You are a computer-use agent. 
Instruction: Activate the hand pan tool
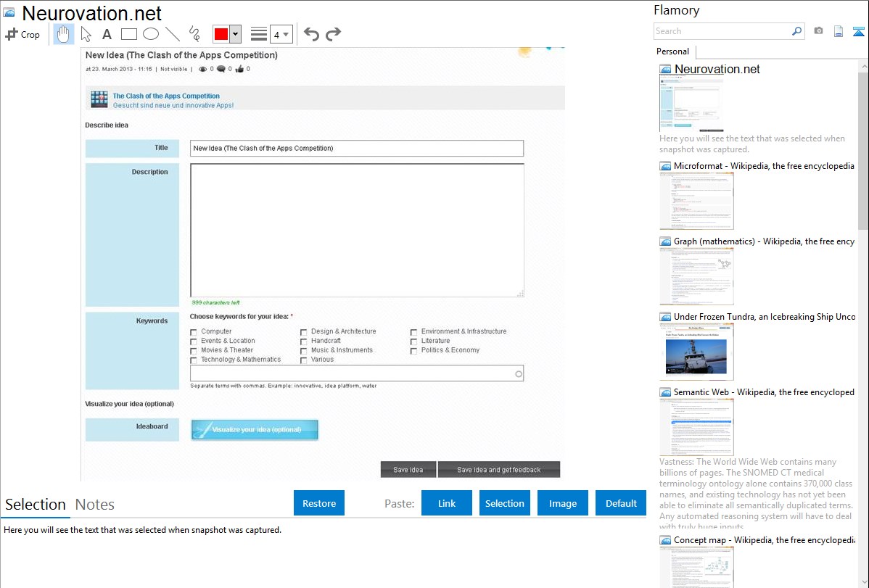tap(63, 34)
